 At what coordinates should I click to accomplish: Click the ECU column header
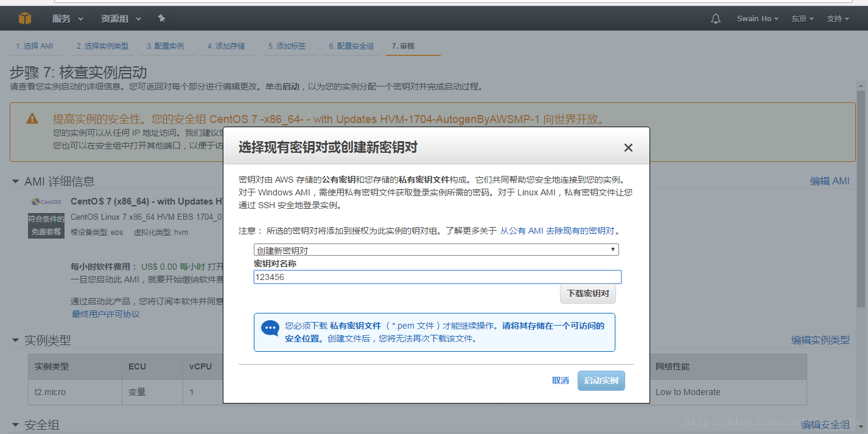153,367
